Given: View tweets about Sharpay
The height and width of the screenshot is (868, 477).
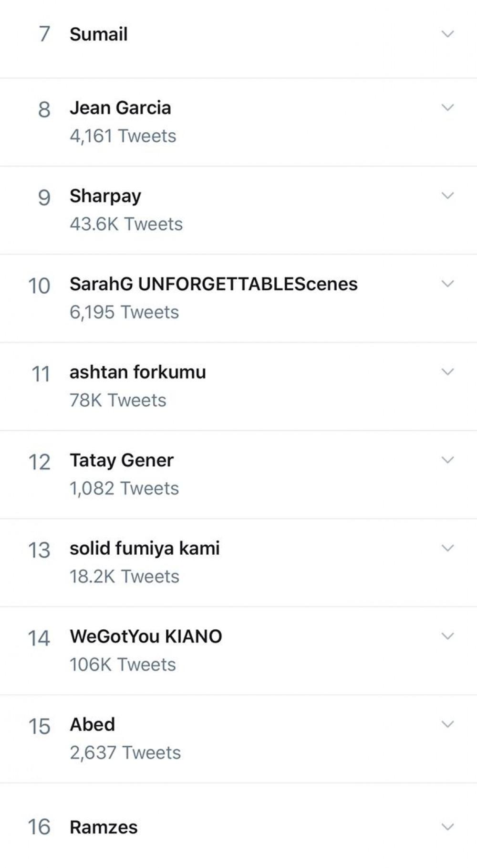Looking at the screenshot, I should click(105, 196).
